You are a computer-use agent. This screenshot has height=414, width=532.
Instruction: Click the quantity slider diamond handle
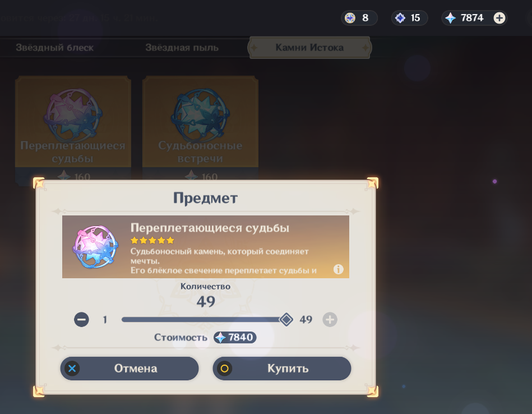(286, 320)
